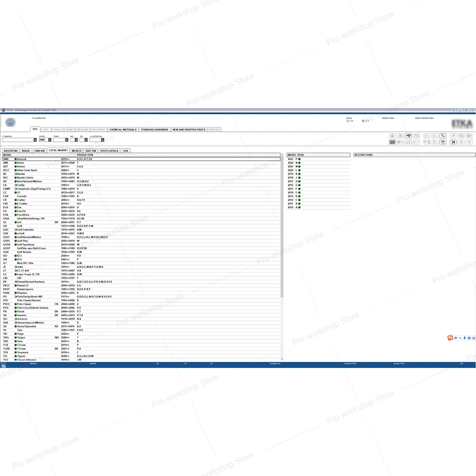Click the question marks help icon
This screenshot has height=476, width=476.
416,136
